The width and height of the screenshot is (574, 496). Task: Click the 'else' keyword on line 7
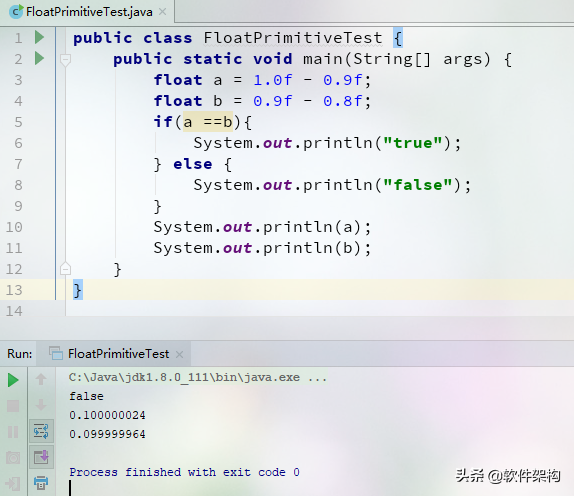pos(193,164)
